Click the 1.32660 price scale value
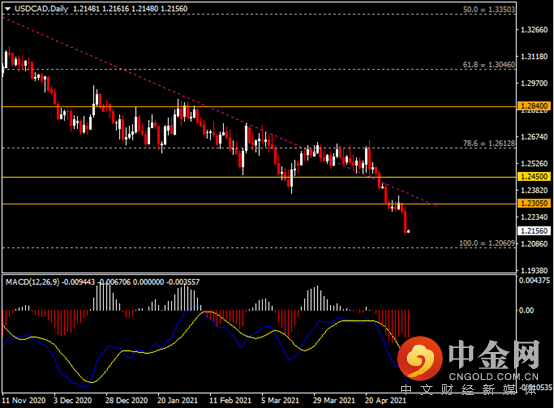 (x=534, y=30)
